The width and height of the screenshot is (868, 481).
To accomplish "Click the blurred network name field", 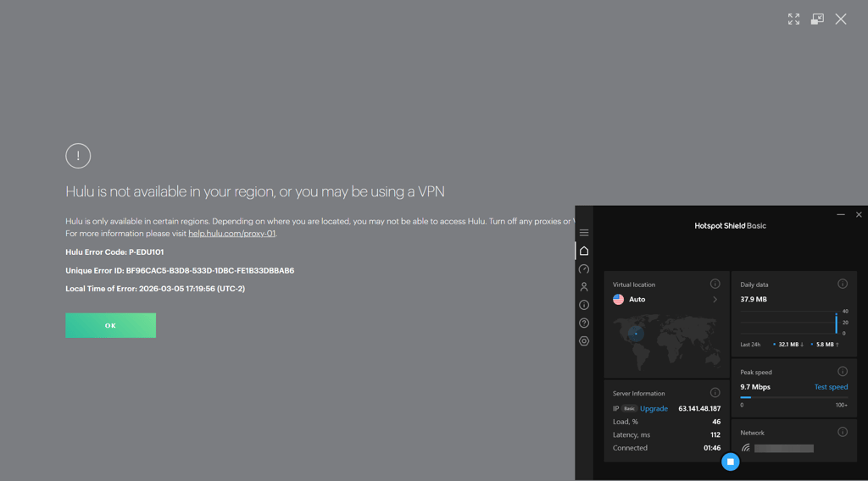I will (784, 448).
